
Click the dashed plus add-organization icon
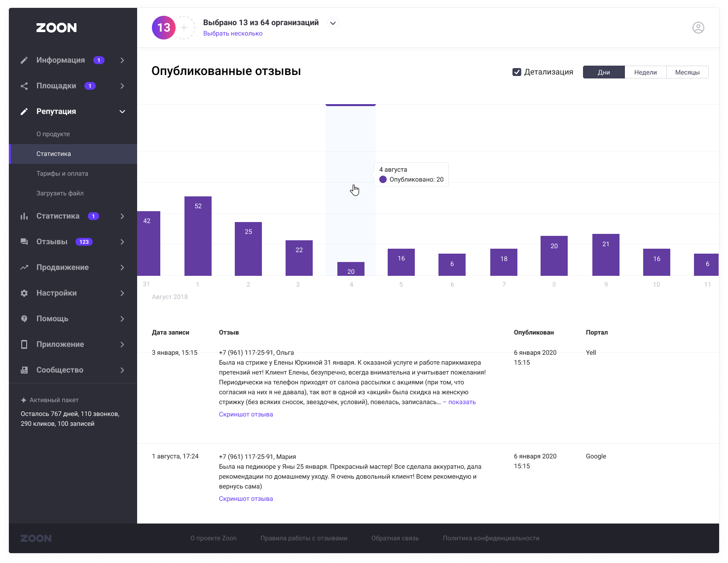click(184, 28)
